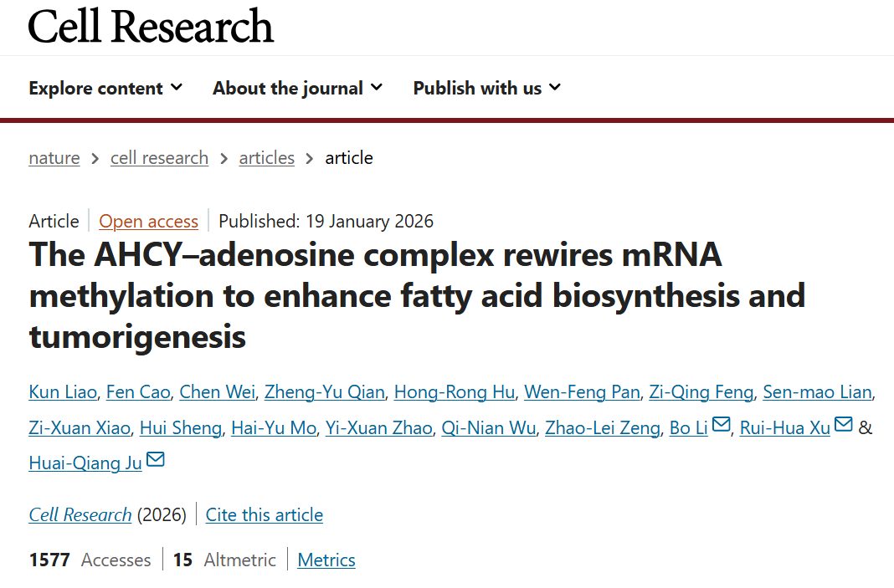Click email icon after Huai-Qiang Ju

[155, 461]
